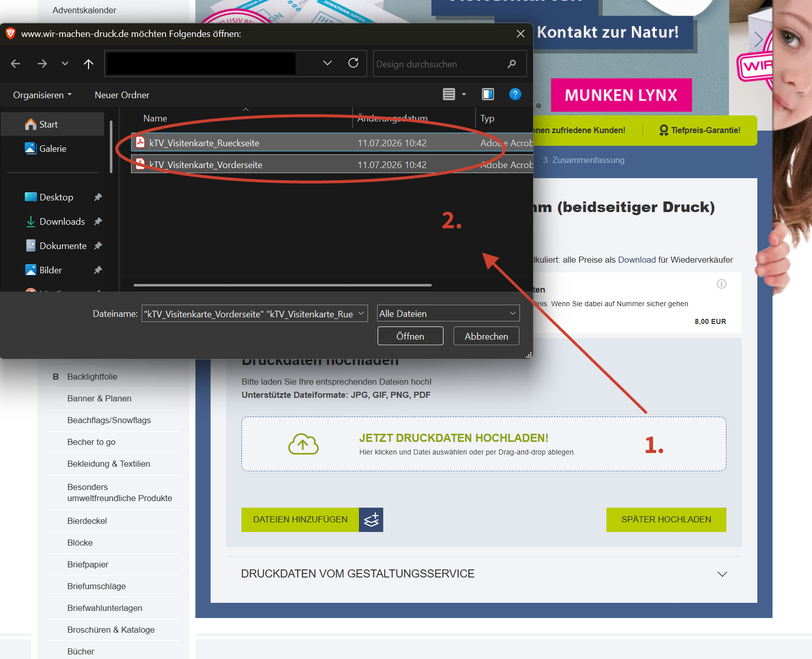Unpin Downloads from quick access
Screen dimensions: 812x659
tap(98, 222)
